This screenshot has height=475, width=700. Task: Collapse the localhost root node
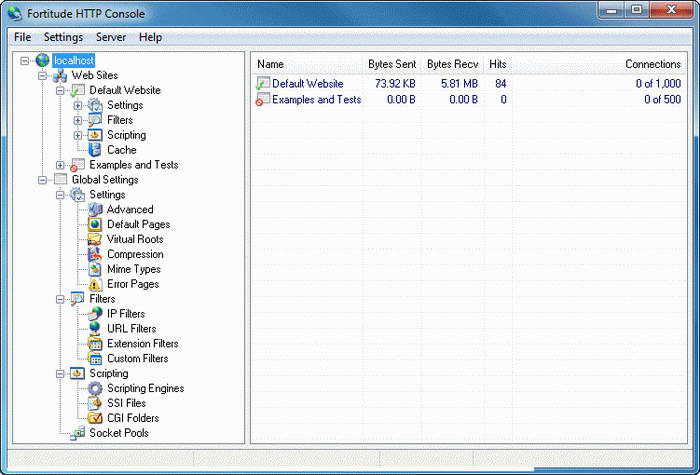(x=25, y=60)
